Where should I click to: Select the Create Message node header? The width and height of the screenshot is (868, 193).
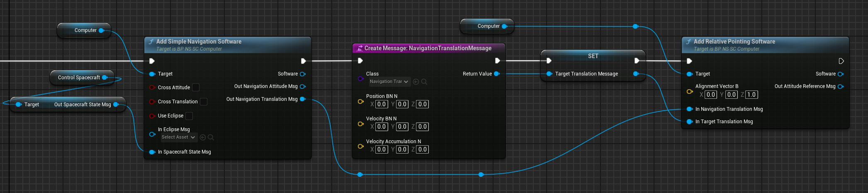coord(428,48)
